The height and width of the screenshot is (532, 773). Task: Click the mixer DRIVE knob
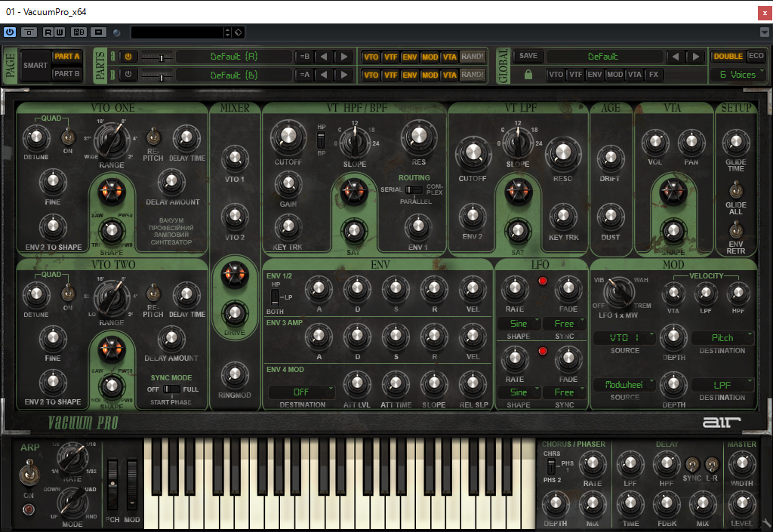(236, 312)
